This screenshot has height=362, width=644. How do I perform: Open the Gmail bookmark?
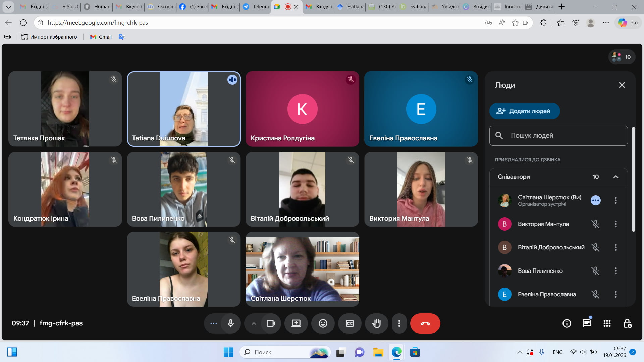(101, 37)
